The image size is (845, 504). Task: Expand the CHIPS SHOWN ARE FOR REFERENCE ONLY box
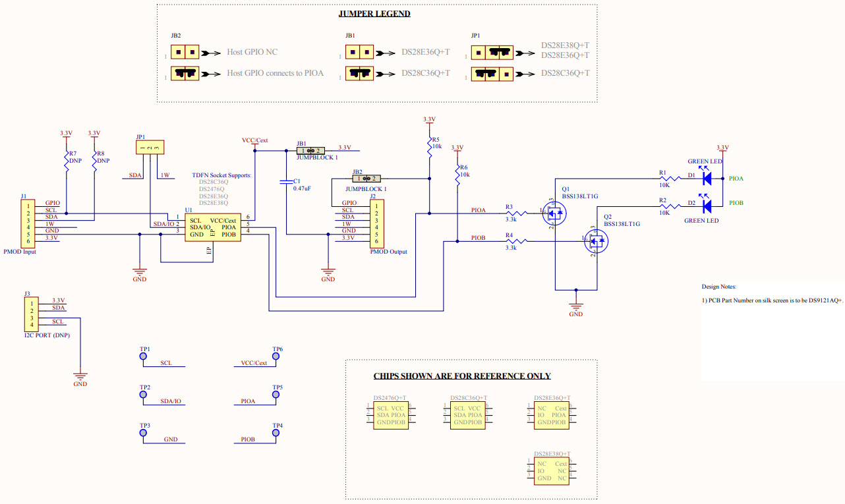click(x=461, y=376)
